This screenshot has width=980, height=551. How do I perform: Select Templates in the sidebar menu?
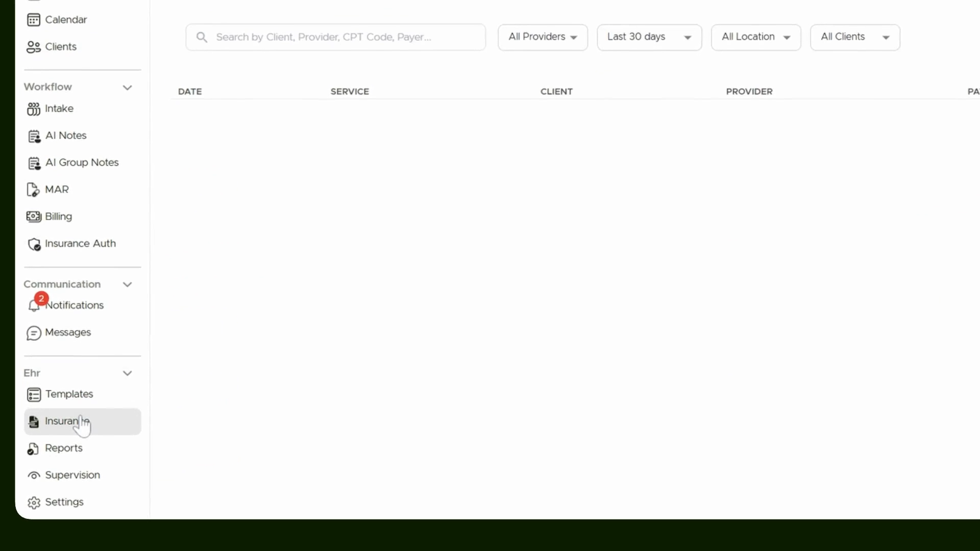click(69, 394)
